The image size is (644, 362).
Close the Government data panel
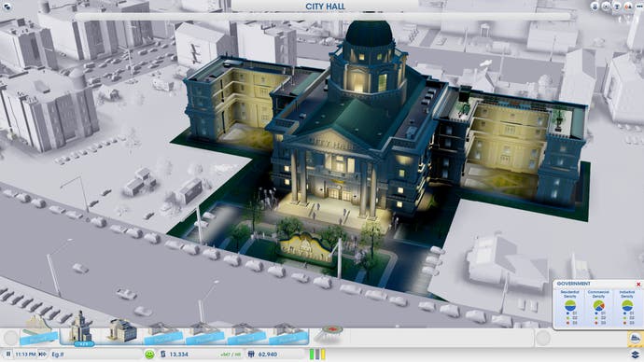[x=638, y=284]
